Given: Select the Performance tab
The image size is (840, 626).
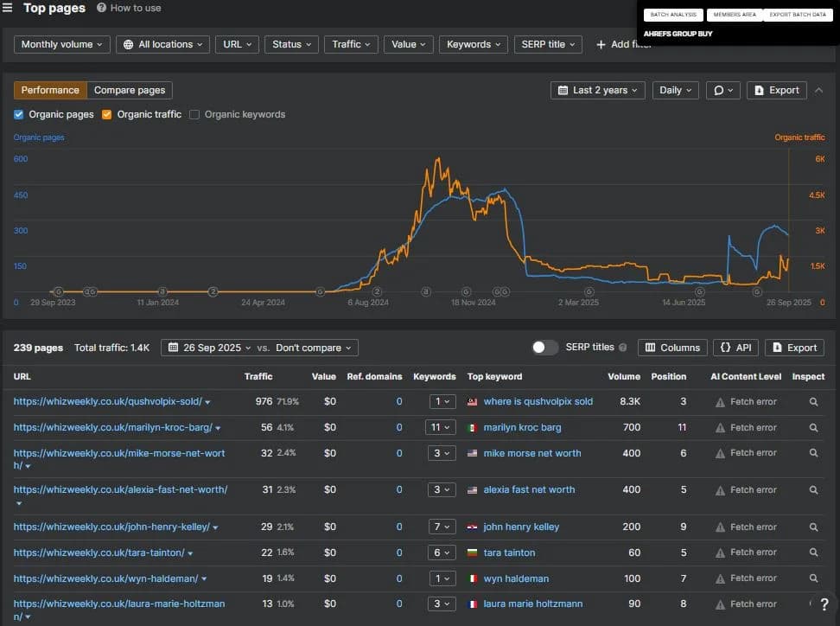Looking at the screenshot, I should [x=50, y=90].
